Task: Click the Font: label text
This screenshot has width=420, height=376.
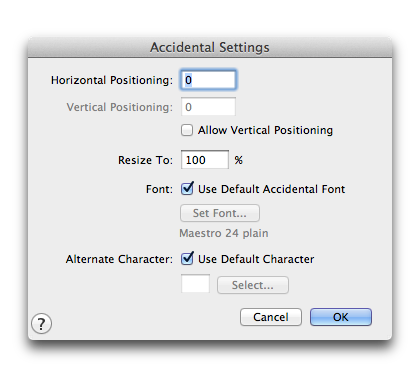Action: (160, 189)
